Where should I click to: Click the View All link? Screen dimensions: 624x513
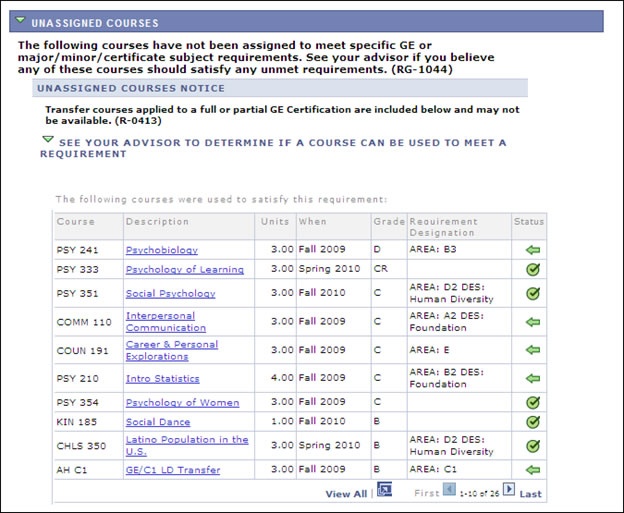coord(345,494)
